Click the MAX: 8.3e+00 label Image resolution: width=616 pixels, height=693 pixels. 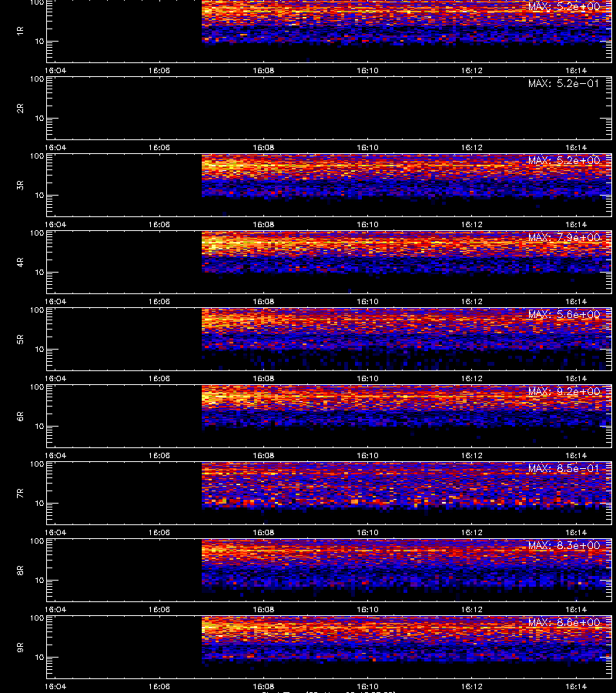coord(564,545)
